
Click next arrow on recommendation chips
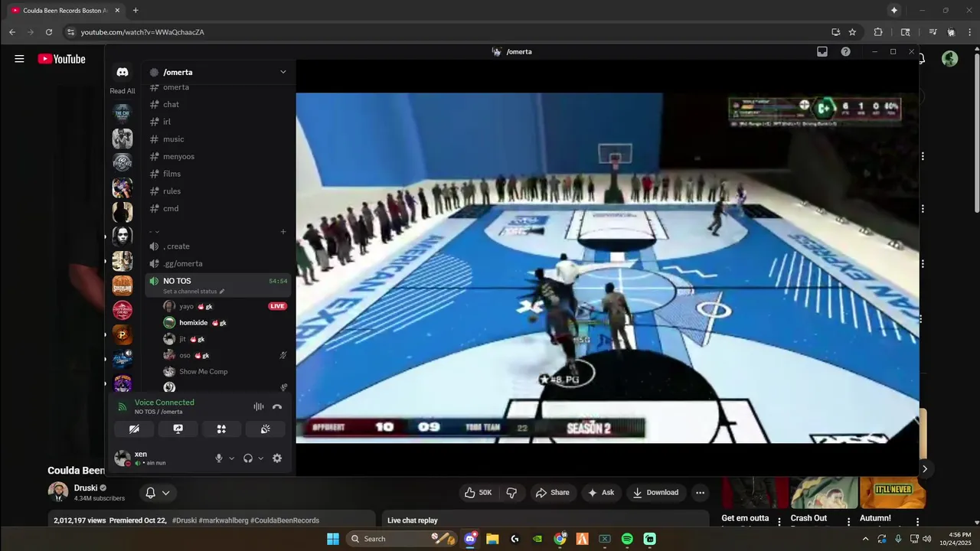pyautogui.click(x=925, y=469)
